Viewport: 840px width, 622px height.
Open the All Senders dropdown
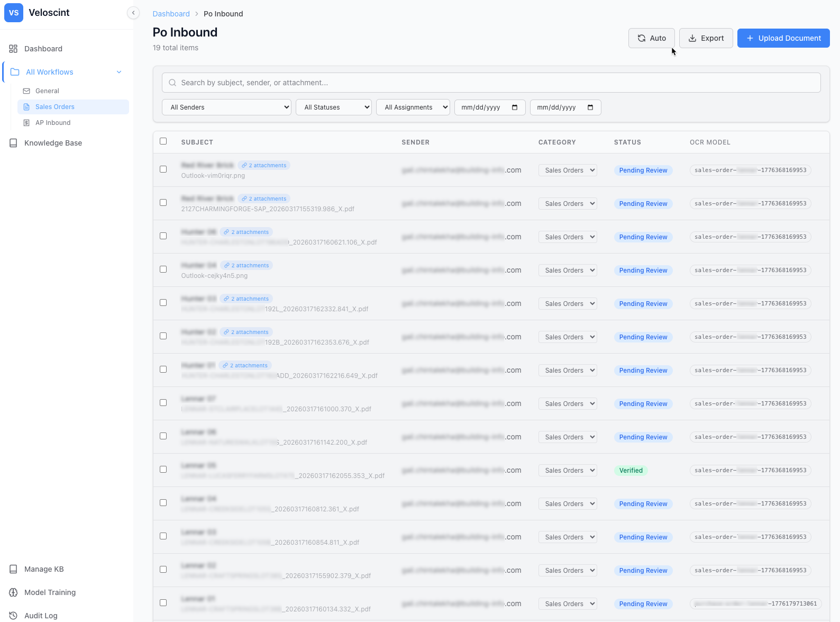[x=226, y=107]
